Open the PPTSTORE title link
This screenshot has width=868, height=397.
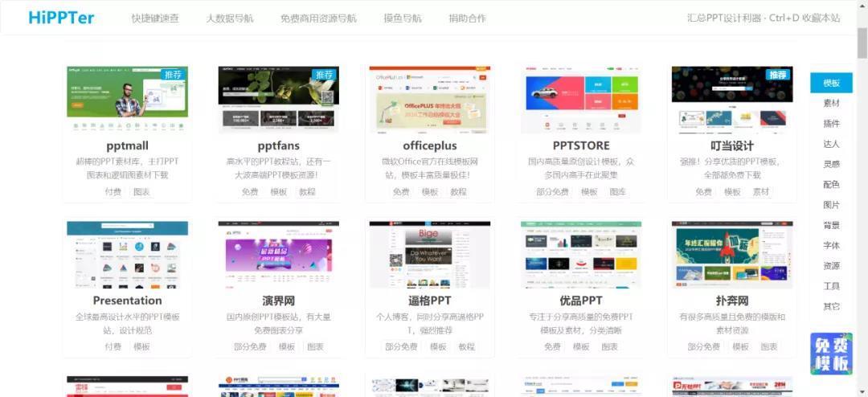pyautogui.click(x=580, y=145)
